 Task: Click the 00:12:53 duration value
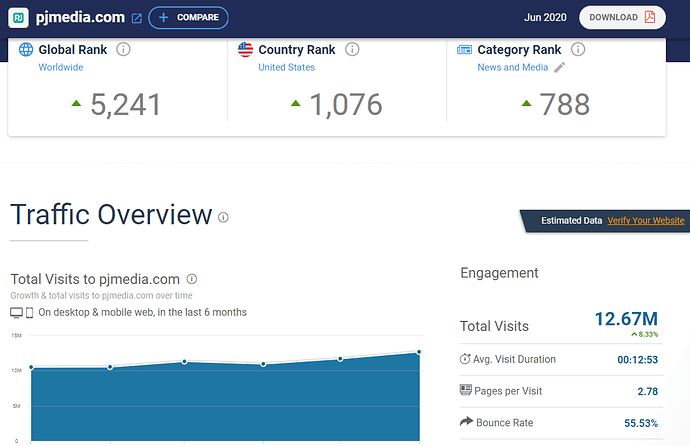(x=637, y=360)
